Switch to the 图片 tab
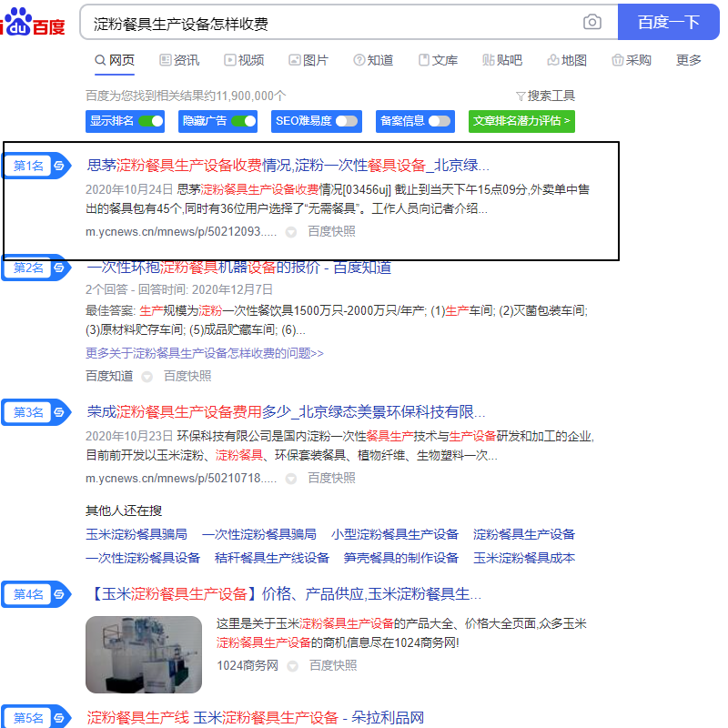This screenshot has height=728, width=728. pos(308,60)
